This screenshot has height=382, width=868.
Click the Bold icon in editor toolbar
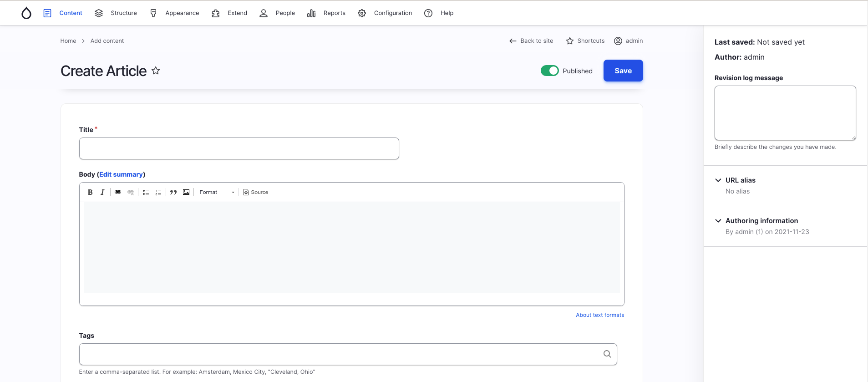90,192
